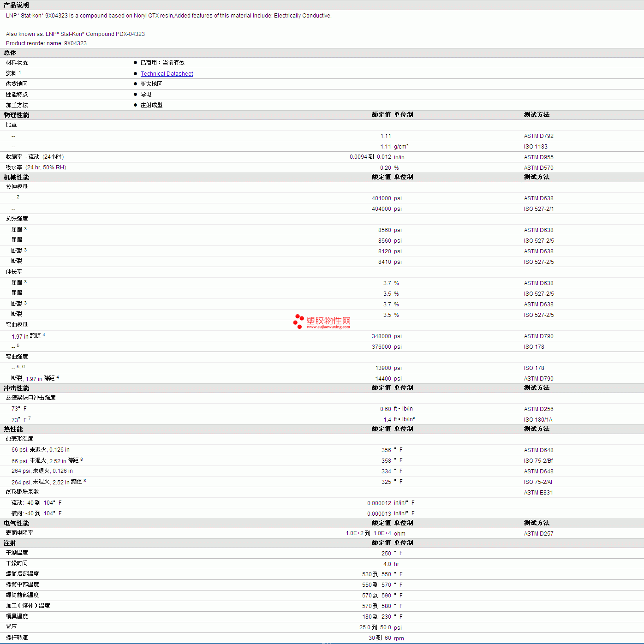The height and width of the screenshot is (644, 644).
Task: Click the expansion coefficient value 0.000013
Action: tap(379, 514)
